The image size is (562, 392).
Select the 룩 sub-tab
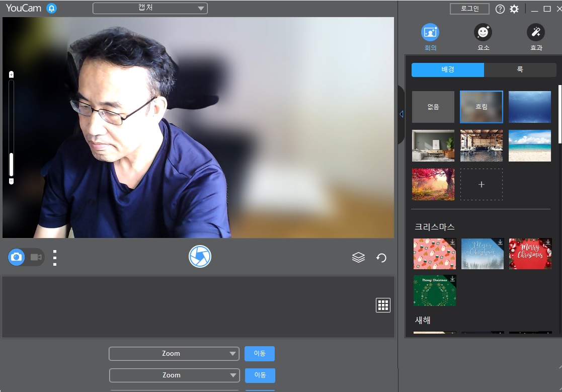520,70
